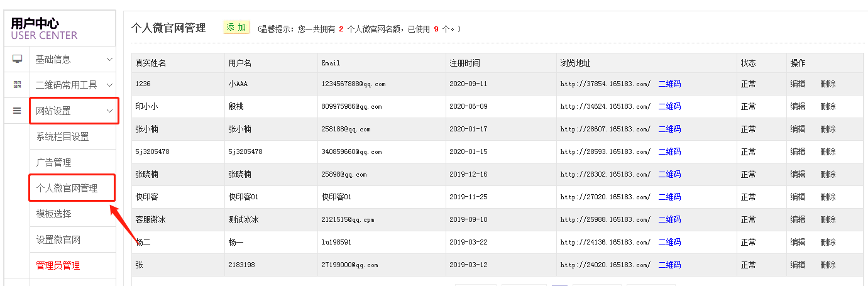This screenshot has width=868, height=286.
Task: Edit the 殷桃 user row
Action: pyautogui.click(x=798, y=106)
